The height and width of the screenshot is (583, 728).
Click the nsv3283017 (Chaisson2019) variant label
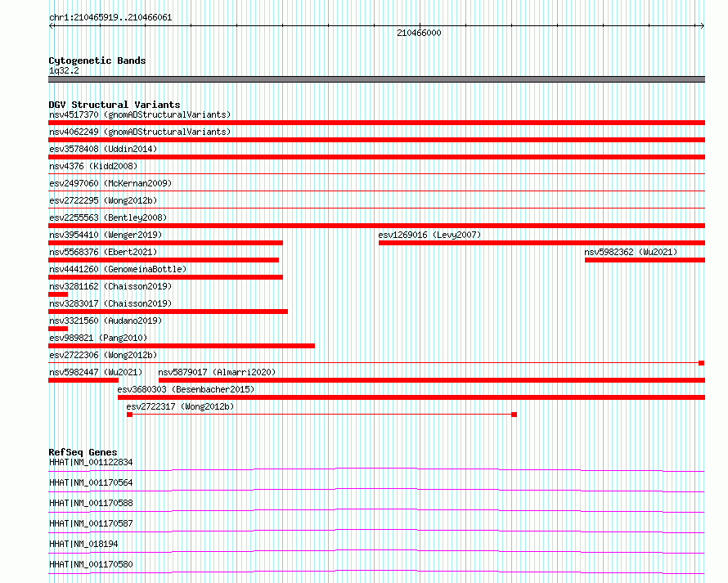[x=110, y=303]
